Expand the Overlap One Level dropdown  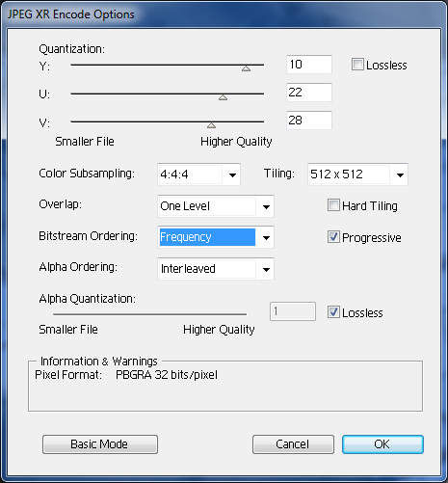pyautogui.click(x=216, y=206)
